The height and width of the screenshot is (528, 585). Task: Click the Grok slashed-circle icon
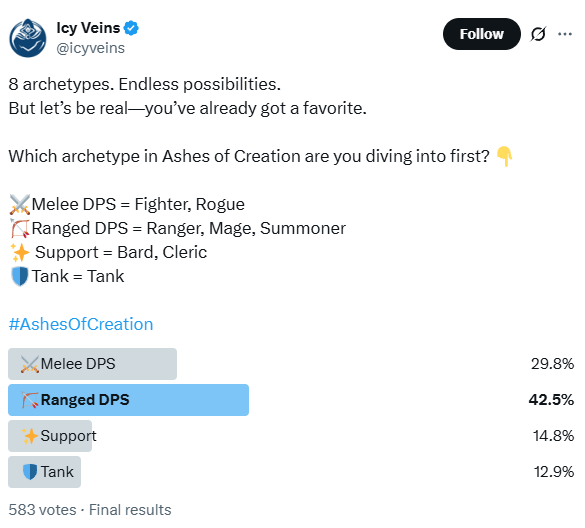click(538, 34)
